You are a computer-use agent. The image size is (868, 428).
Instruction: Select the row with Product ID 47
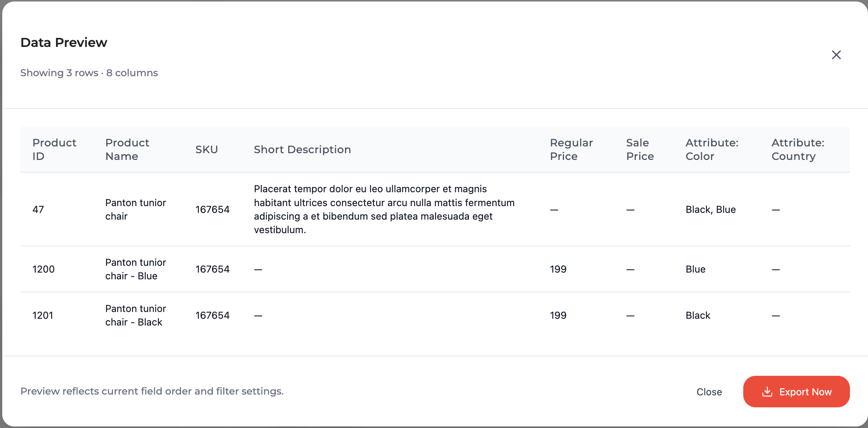[x=38, y=209]
